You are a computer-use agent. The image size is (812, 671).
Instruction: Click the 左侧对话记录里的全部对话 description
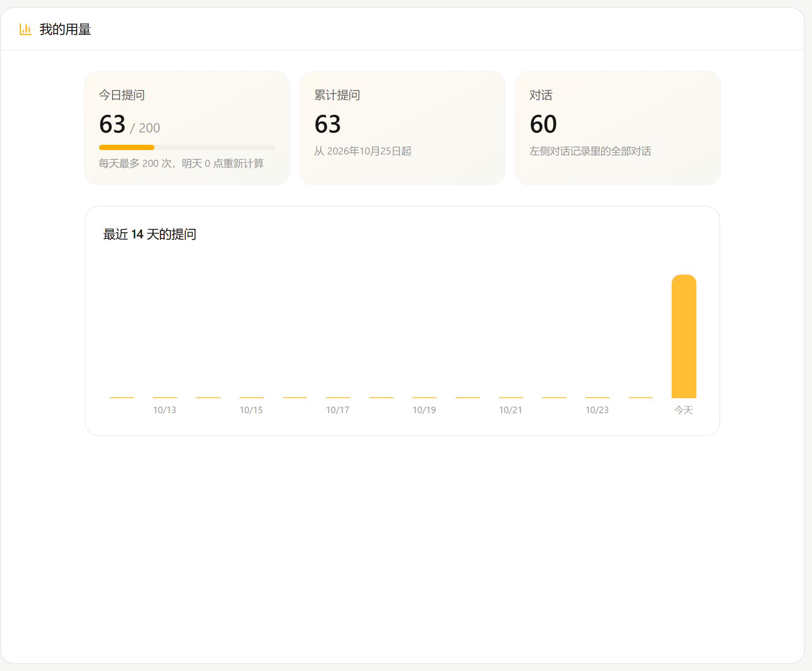click(x=590, y=151)
